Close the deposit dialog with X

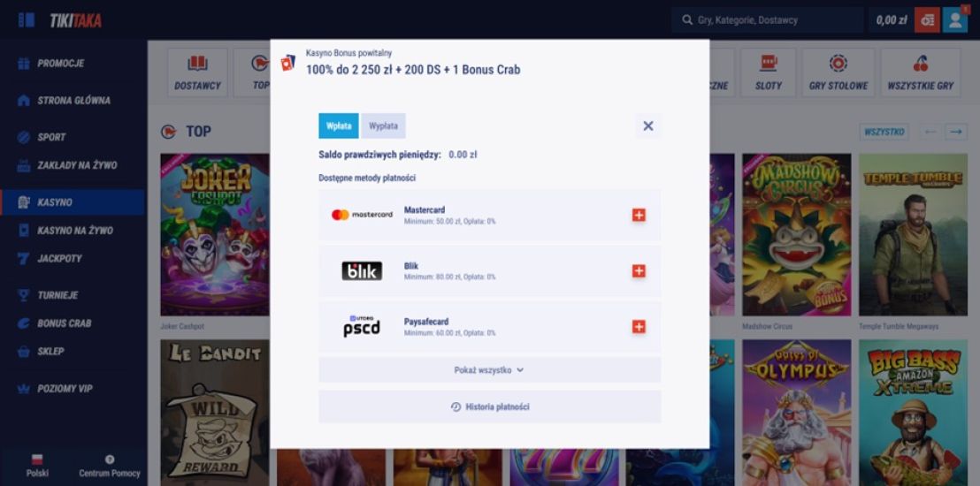click(x=647, y=126)
